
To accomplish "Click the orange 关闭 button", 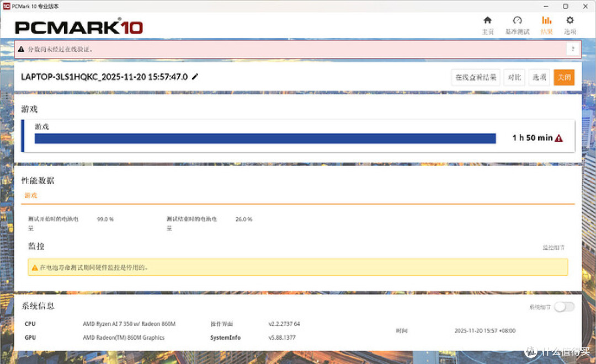I will [x=563, y=78].
